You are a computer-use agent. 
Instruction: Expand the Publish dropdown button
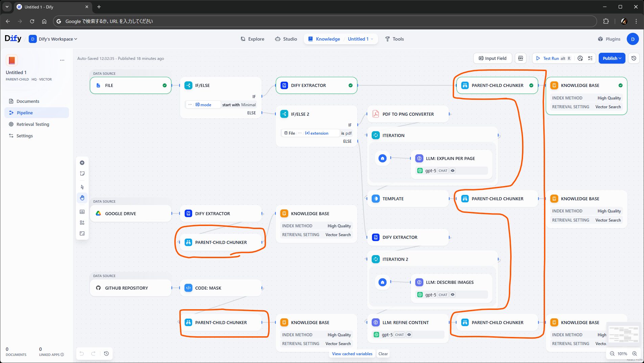tap(612, 58)
